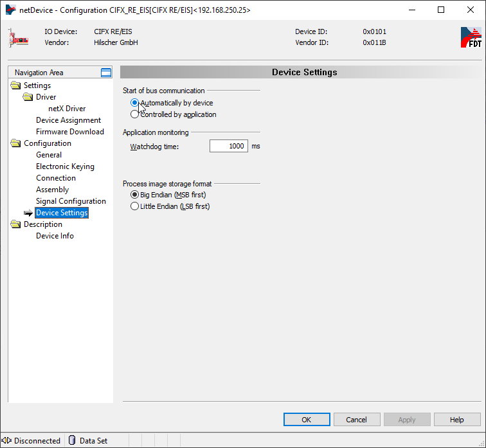486x448 pixels.
Task: Open the Signal Configuration page
Action: 71,201
